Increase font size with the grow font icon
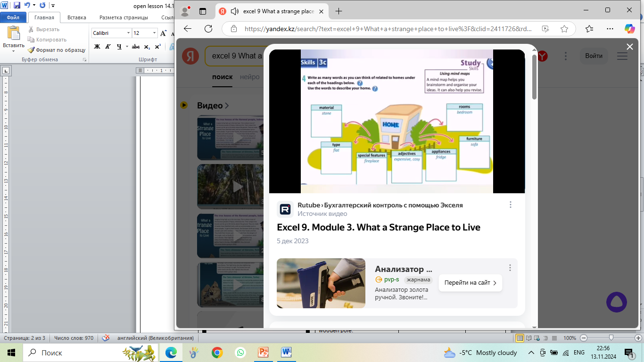Screen dimensions: 644x362 (164, 33)
